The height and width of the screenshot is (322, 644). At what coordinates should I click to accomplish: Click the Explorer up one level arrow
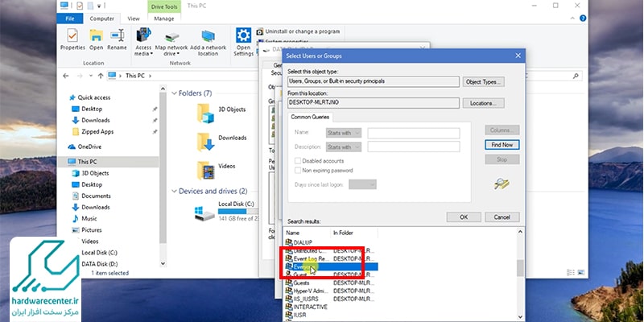(101, 76)
